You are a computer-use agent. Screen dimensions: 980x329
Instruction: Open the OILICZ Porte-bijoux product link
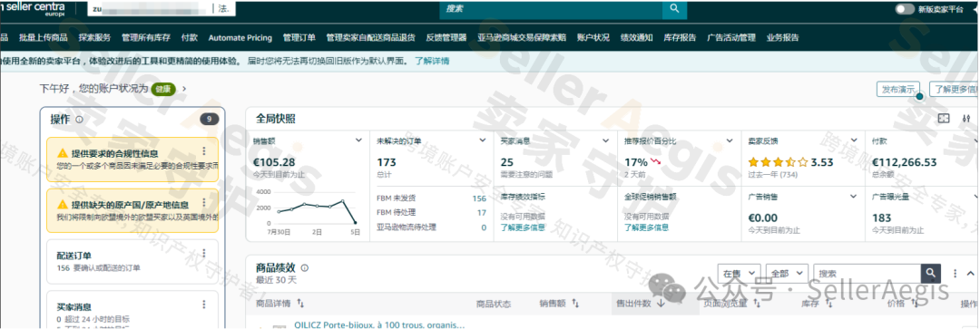(x=379, y=324)
